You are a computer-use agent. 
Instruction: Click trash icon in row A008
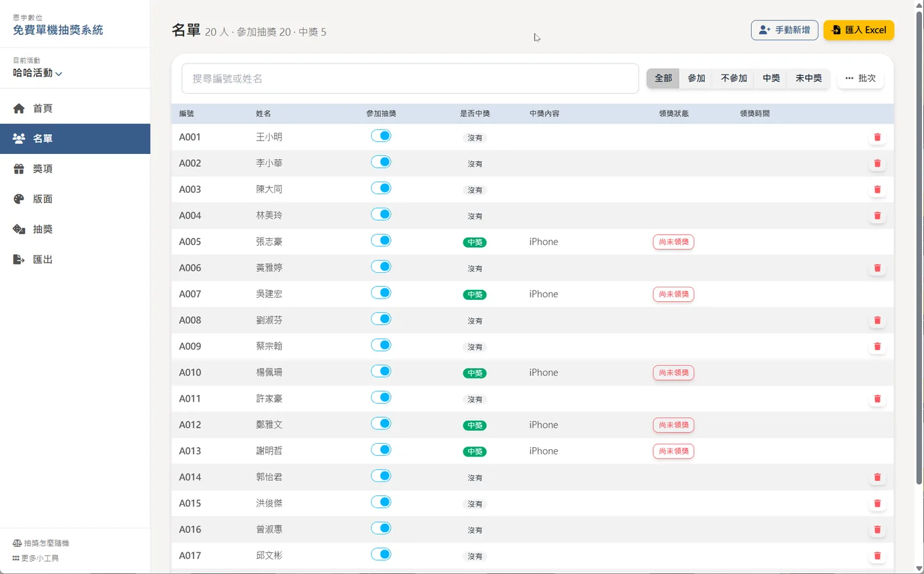click(877, 320)
